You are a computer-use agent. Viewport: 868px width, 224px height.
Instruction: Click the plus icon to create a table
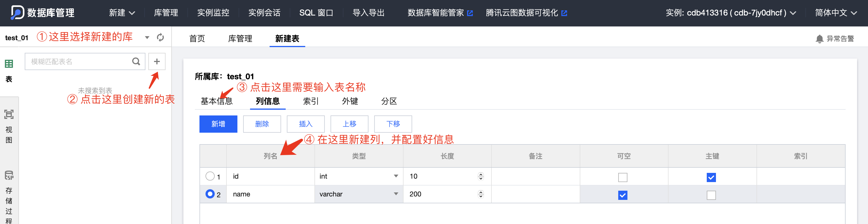[157, 62]
